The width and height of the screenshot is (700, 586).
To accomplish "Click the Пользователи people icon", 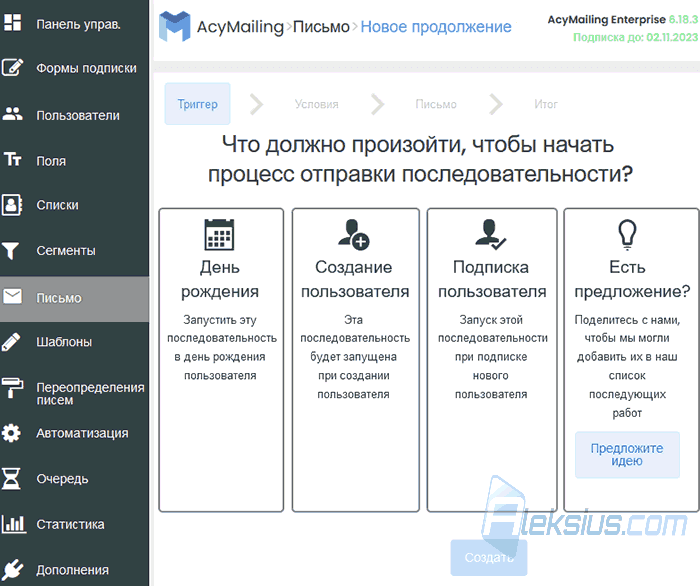I will tap(12, 114).
